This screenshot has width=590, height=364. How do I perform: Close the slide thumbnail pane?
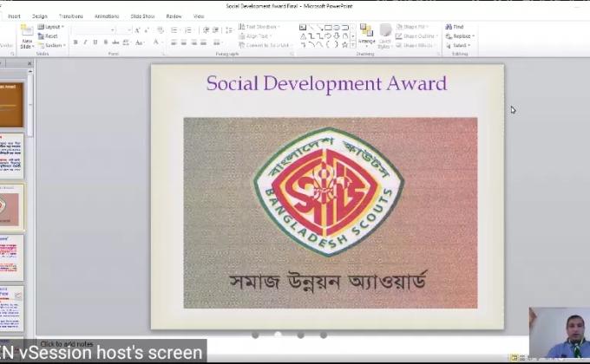[29, 63]
